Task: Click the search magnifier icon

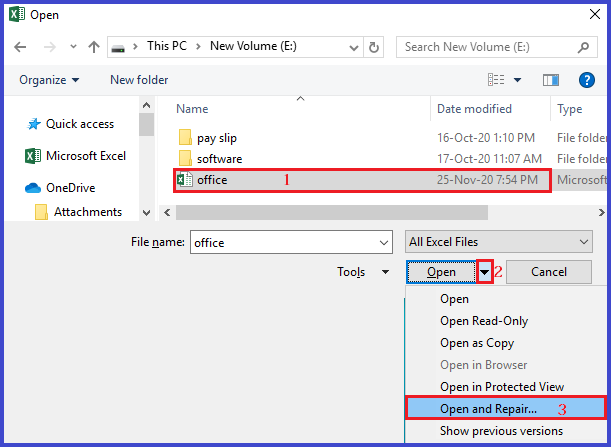Action: click(x=583, y=48)
